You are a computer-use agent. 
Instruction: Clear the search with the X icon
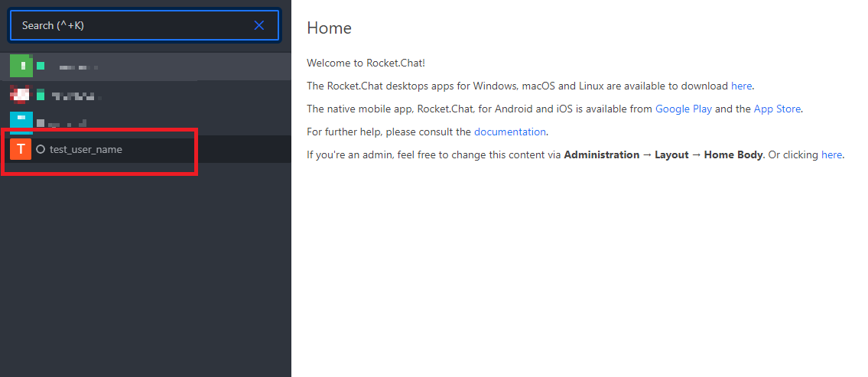click(x=259, y=25)
